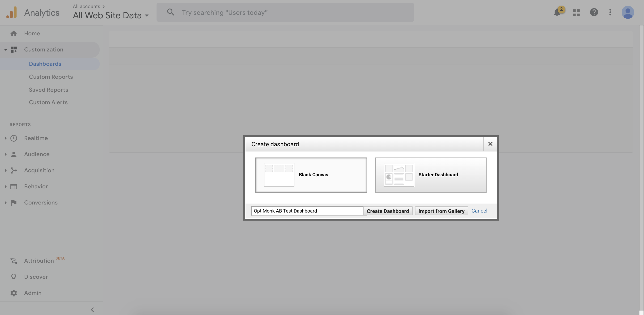Screen dimensions: 644x315
Task: Expand the Audience section arrow
Action: click(6, 154)
